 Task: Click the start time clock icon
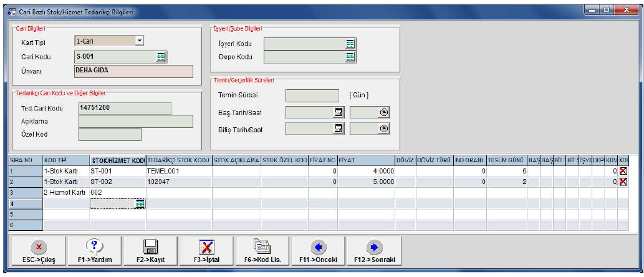(x=384, y=112)
